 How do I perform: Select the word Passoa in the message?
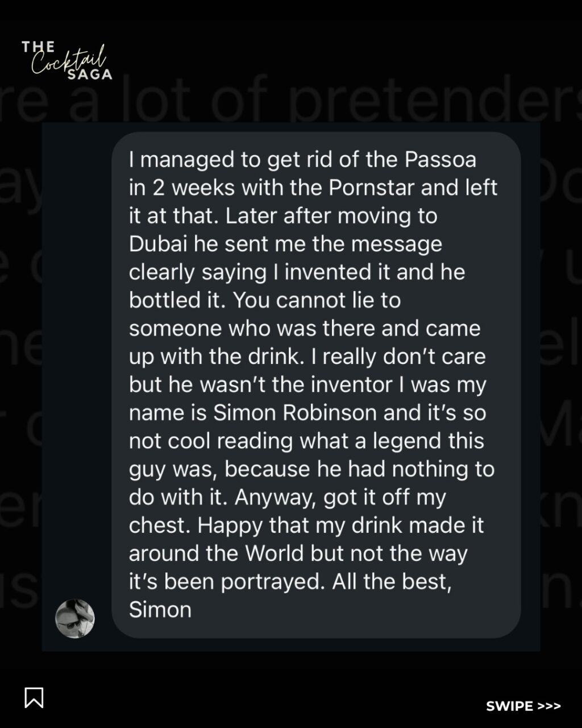(x=440, y=160)
